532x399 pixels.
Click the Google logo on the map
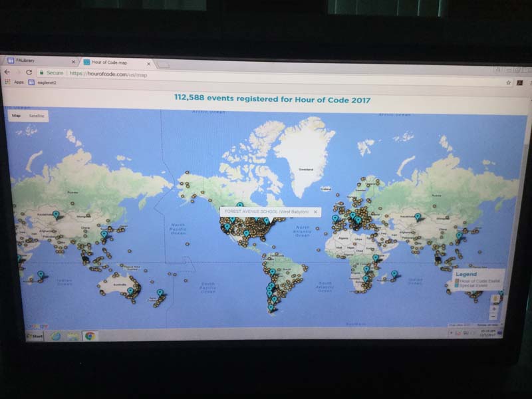tap(37, 326)
